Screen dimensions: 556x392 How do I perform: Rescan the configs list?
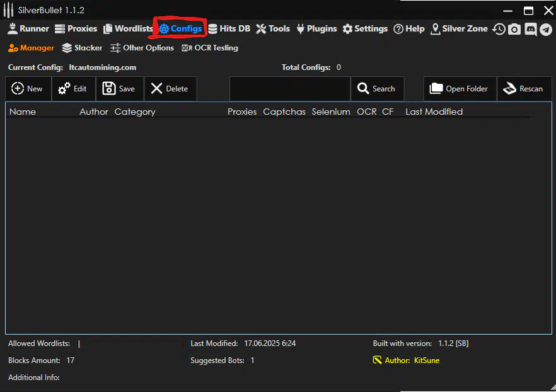(x=524, y=89)
